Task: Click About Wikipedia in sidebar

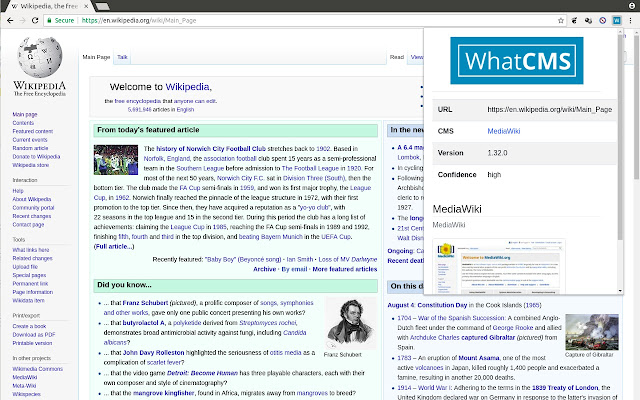Action: 32,199
